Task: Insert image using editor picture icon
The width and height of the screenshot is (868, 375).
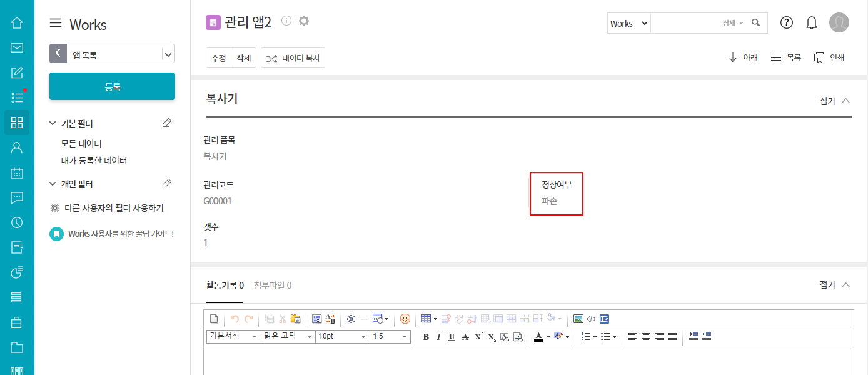Action: tap(578, 319)
